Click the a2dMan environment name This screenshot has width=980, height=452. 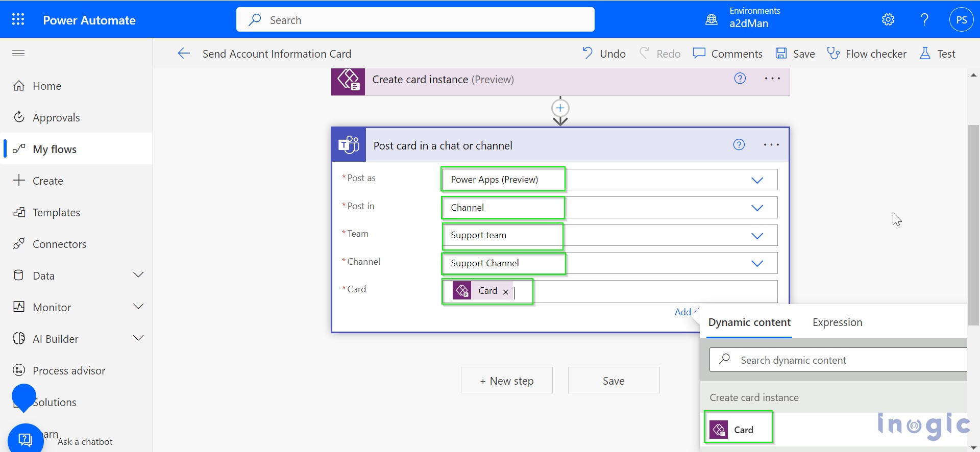[x=749, y=23]
